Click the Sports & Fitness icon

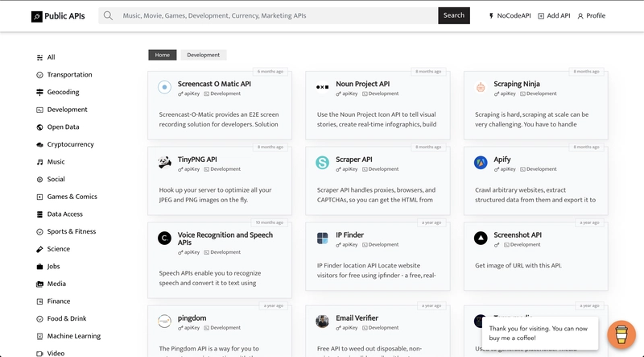(39, 231)
